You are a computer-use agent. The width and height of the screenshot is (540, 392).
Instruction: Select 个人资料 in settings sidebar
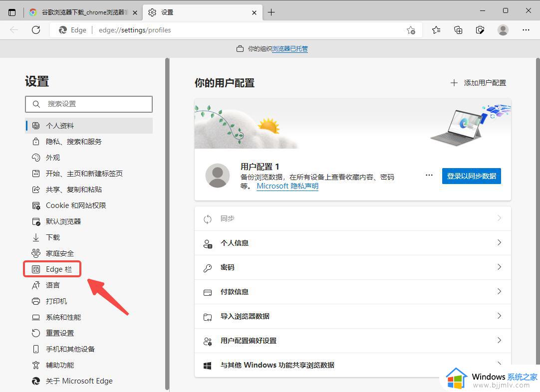pos(89,126)
